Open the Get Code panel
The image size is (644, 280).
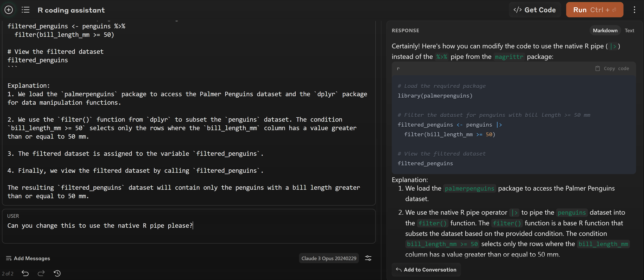pyautogui.click(x=535, y=10)
